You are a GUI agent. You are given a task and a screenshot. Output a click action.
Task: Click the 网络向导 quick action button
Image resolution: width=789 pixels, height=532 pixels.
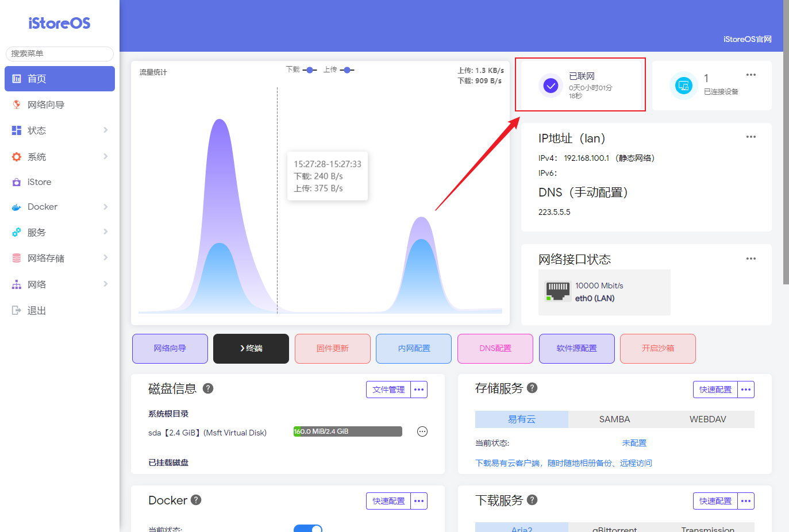[170, 349]
